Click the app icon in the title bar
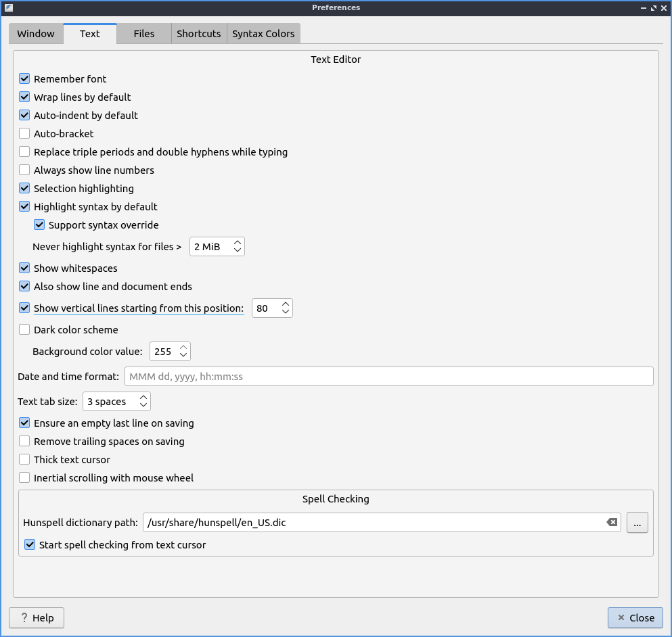 tap(9, 8)
